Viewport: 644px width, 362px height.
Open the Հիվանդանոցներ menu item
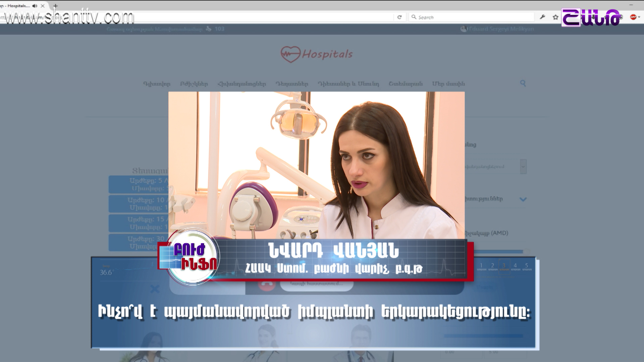(241, 84)
